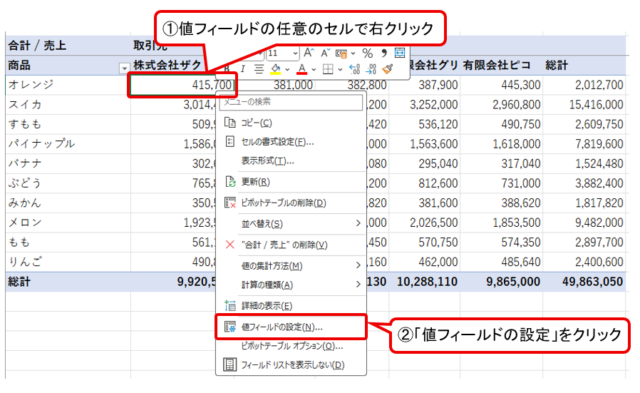The width and height of the screenshot is (640, 393).
Task: Open 表示形式(T)... menu item
Action: pos(291,161)
